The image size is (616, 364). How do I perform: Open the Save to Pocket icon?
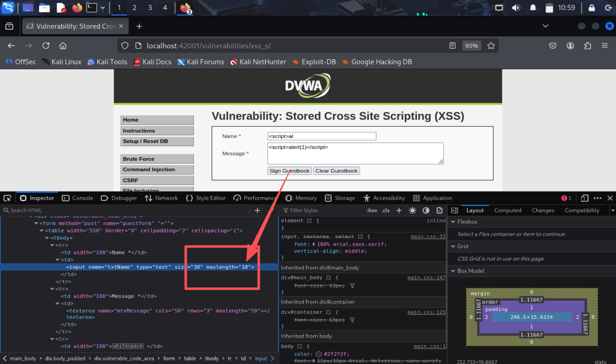553,46
